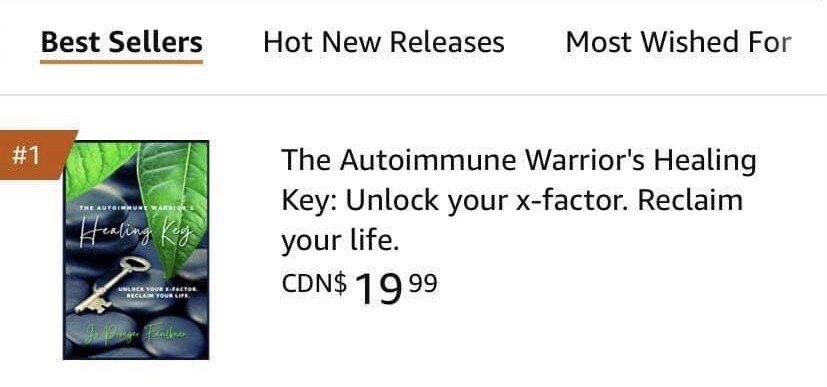This screenshot has width=827, height=387.
Task: Open the Hot New Releases tab
Action: 383,42
